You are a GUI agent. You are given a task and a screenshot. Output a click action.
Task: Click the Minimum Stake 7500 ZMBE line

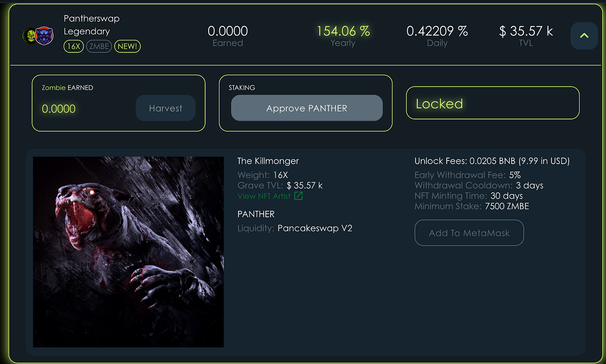click(x=472, y=206)
